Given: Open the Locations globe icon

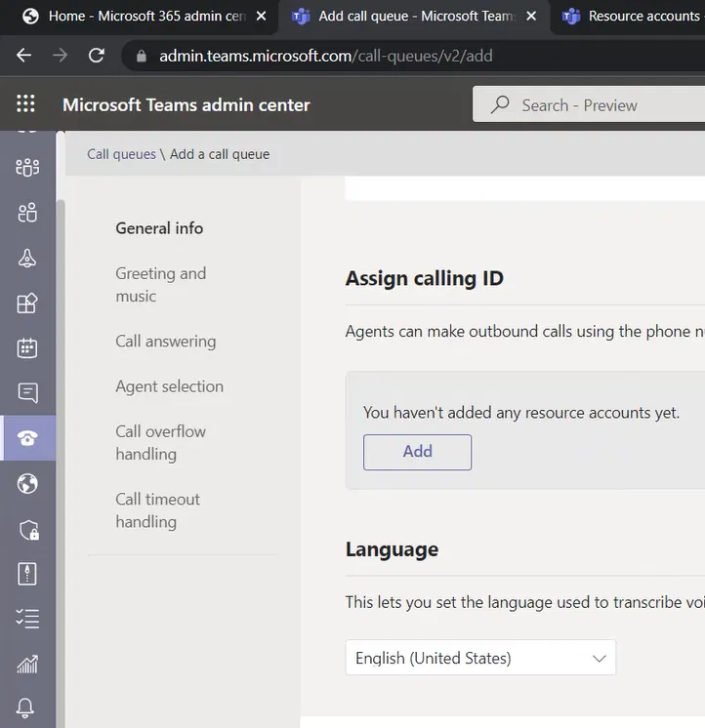Looking at the screenshot, I should point(27,483).
